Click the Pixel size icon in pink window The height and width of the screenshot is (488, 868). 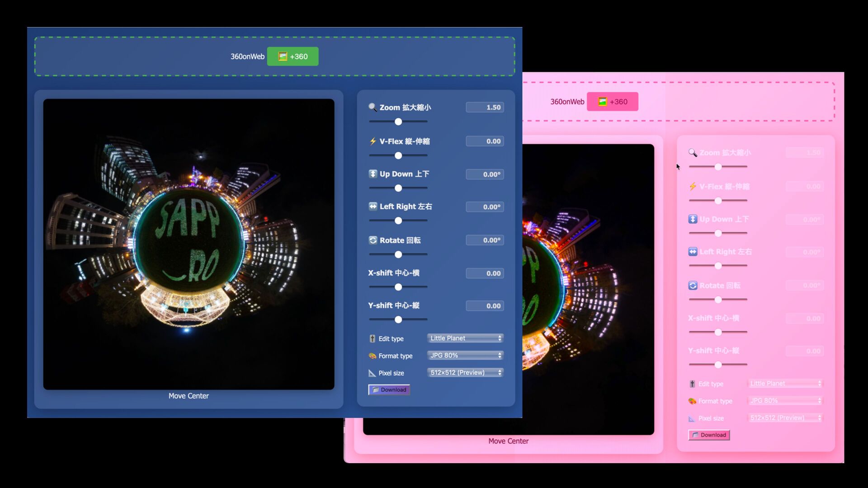point(692,418)
